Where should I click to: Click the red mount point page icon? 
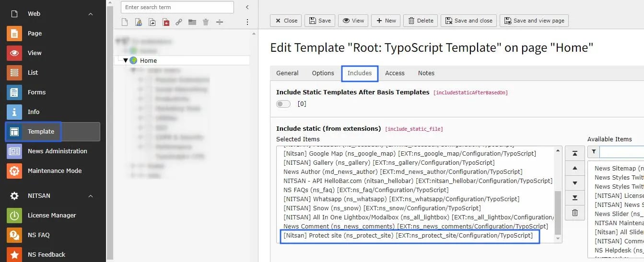[x=165, y=22]
